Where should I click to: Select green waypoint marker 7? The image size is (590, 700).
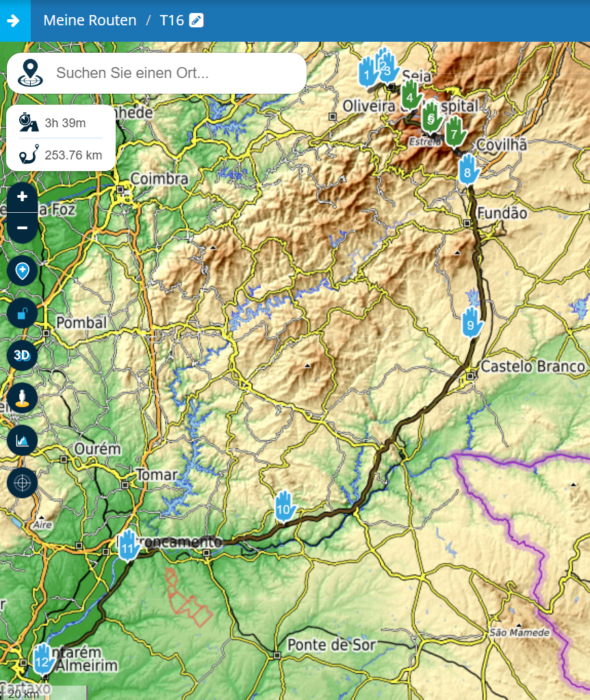tap(455, 132)
